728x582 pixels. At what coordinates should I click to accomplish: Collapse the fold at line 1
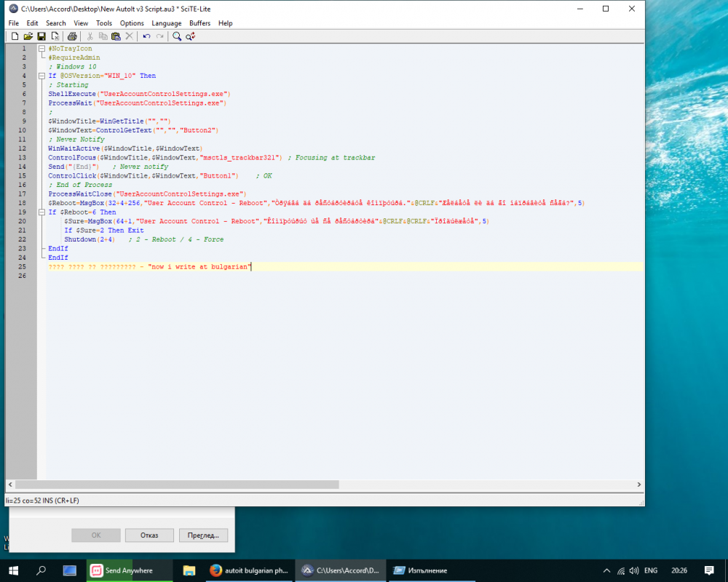coord(41,48)
